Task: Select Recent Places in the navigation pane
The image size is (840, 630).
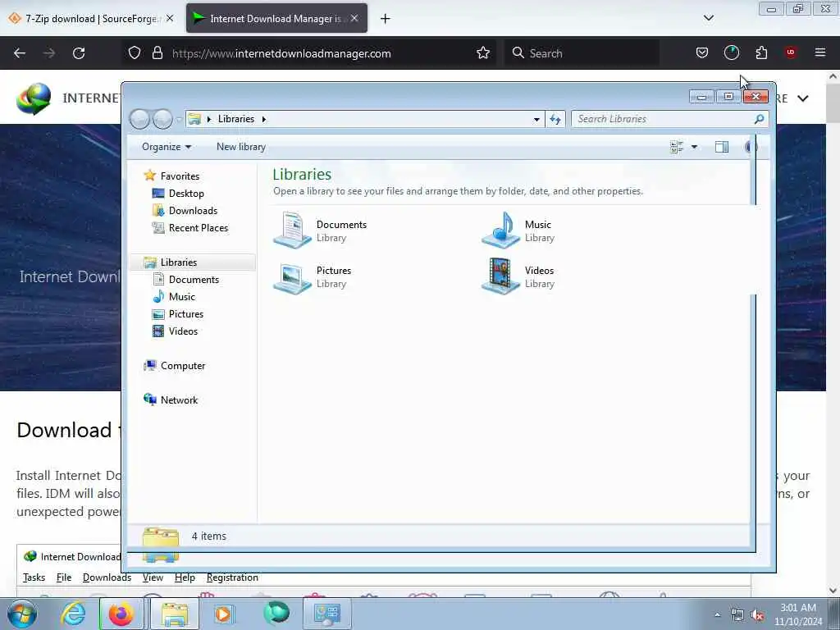Action: 199,228
